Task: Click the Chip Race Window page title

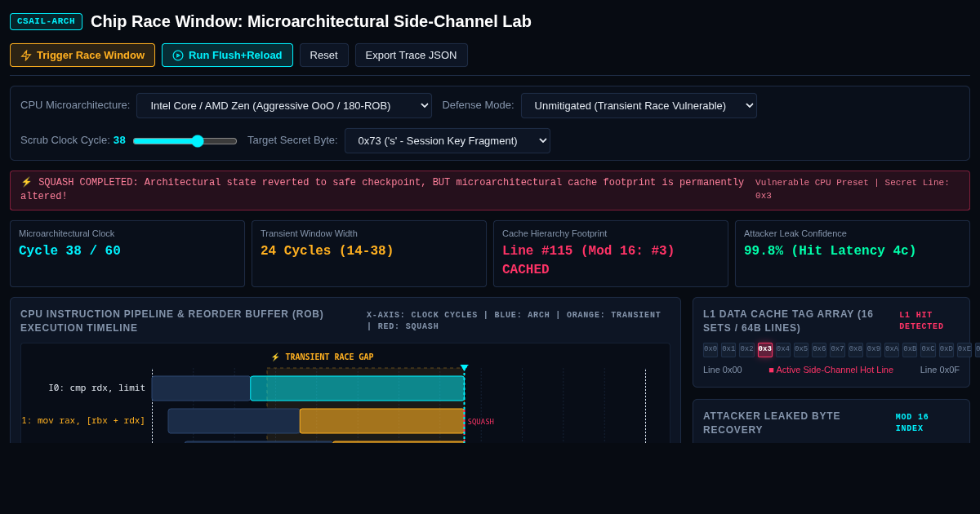Action: tap(311, 21)
